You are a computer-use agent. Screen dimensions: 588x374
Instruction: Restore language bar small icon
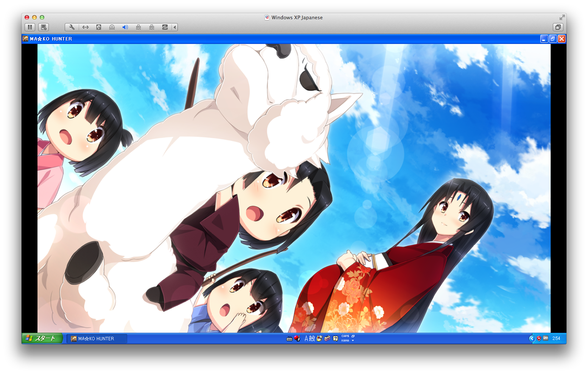click(353, 336)
